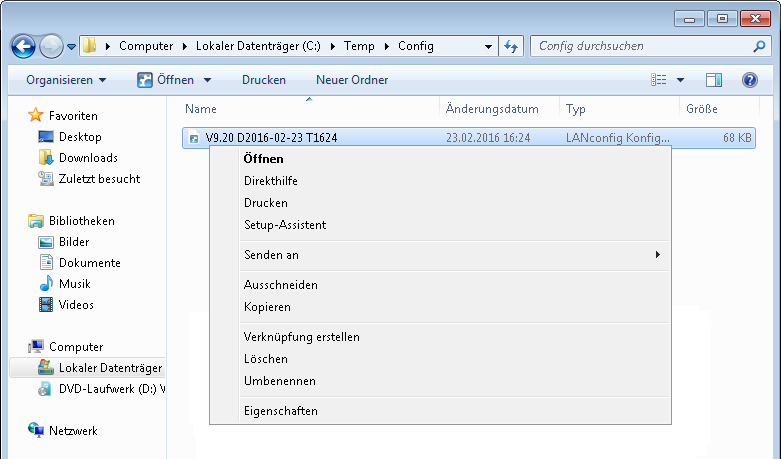Click the Neuer Ordner button
The height and width of the screenshot is (459, 781).
pos(352,80)
